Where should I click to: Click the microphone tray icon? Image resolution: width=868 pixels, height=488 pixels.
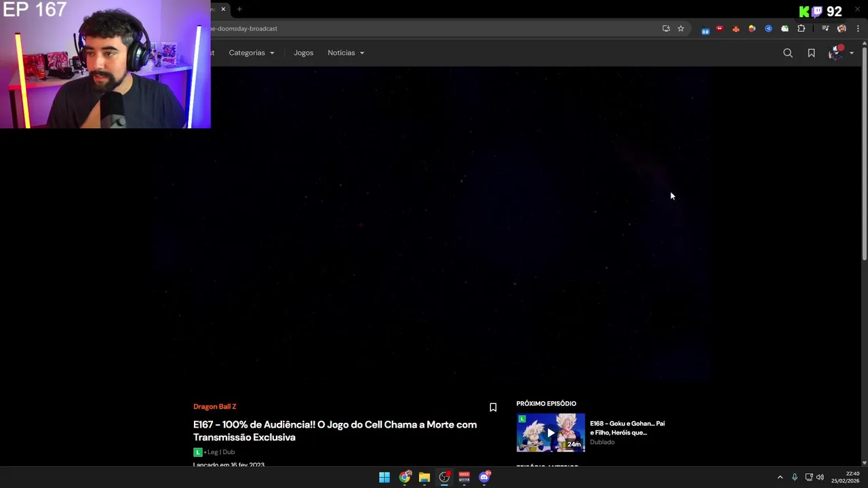click(x=795, y=477)
